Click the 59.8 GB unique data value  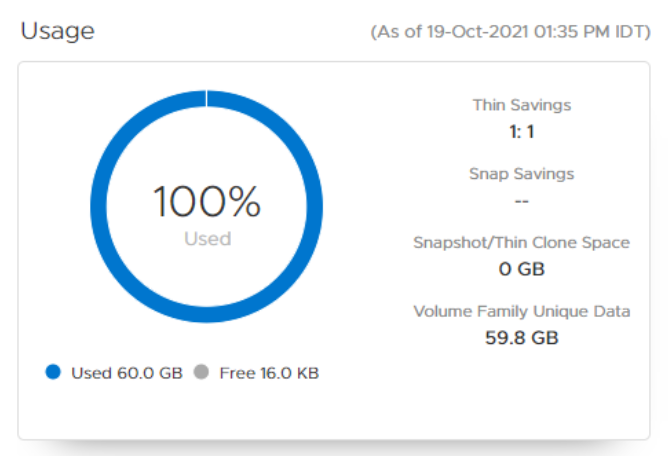pyautogui.click(x=521, y=338)
